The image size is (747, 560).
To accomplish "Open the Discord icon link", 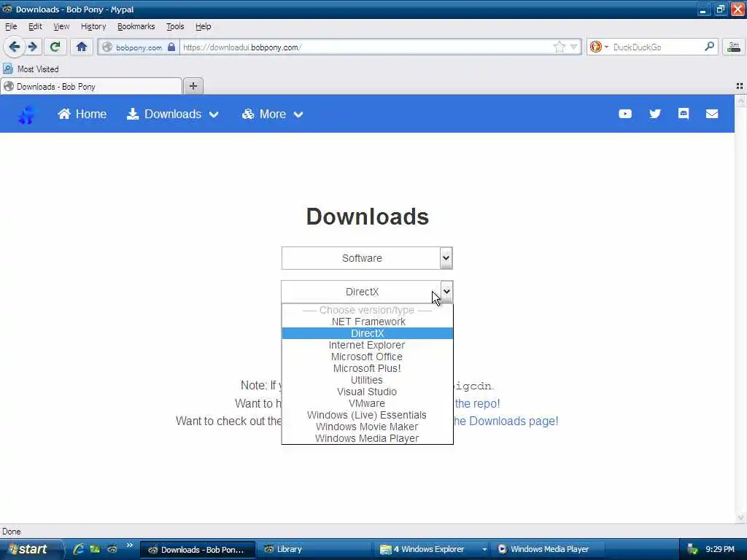I will (x=684, y=113).
